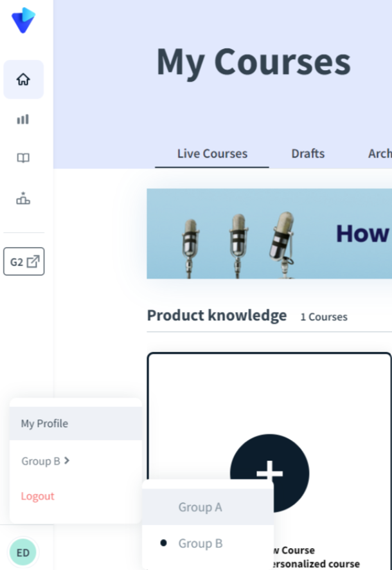Click Logout in the profile menu
Viewport: 392px width, 570px height.
pyautogui.click(x=37, y=496)
